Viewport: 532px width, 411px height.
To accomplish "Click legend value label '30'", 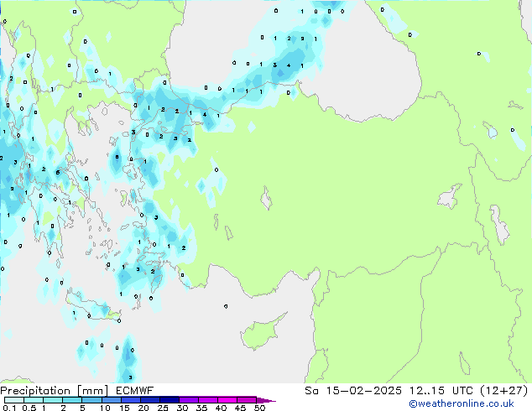I will (x=182, y=408).
